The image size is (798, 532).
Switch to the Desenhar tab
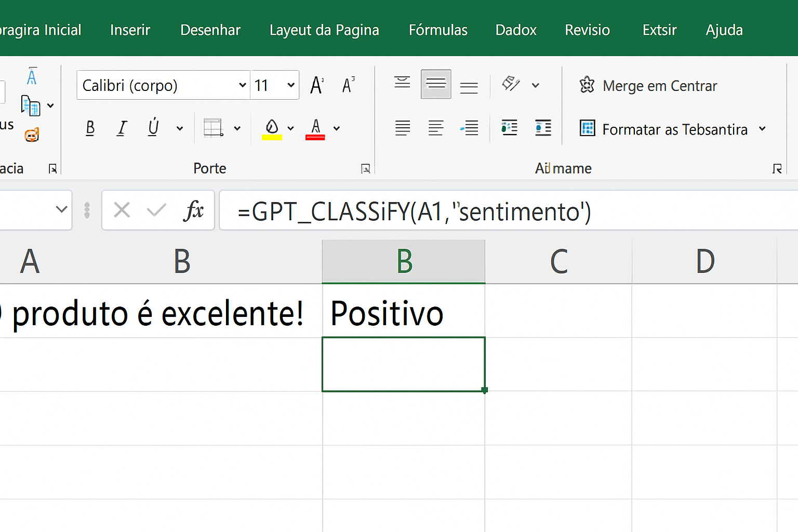coord(210,30)
